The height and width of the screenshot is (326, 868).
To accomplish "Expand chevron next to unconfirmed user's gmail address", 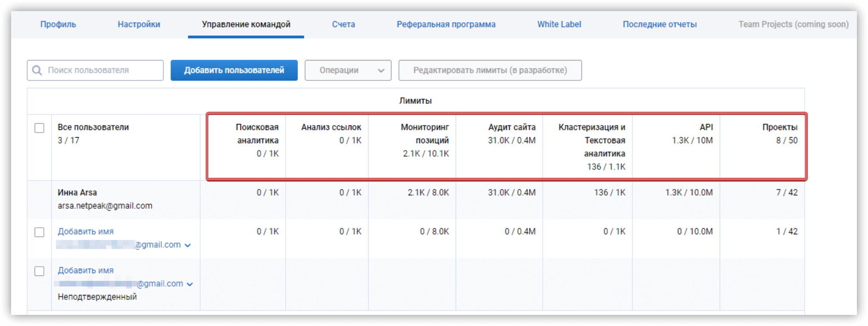I will coord(190,284).
